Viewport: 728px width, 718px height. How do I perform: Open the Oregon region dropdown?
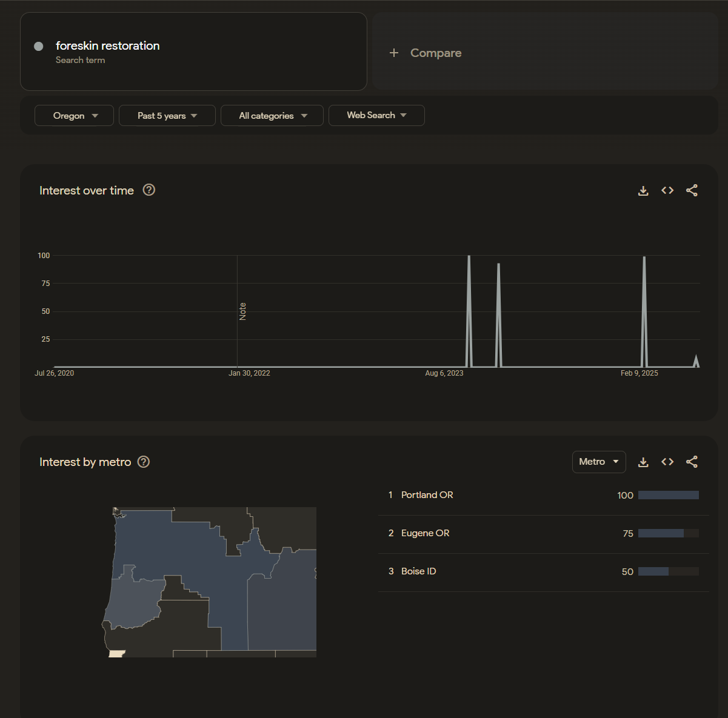pyautogui.click(x=74, y=116)
